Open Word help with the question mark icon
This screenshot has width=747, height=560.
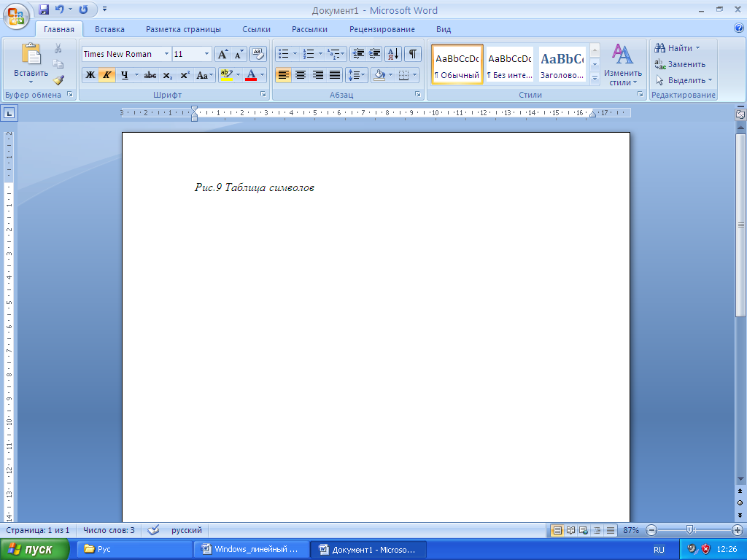[x=739, y=28]
